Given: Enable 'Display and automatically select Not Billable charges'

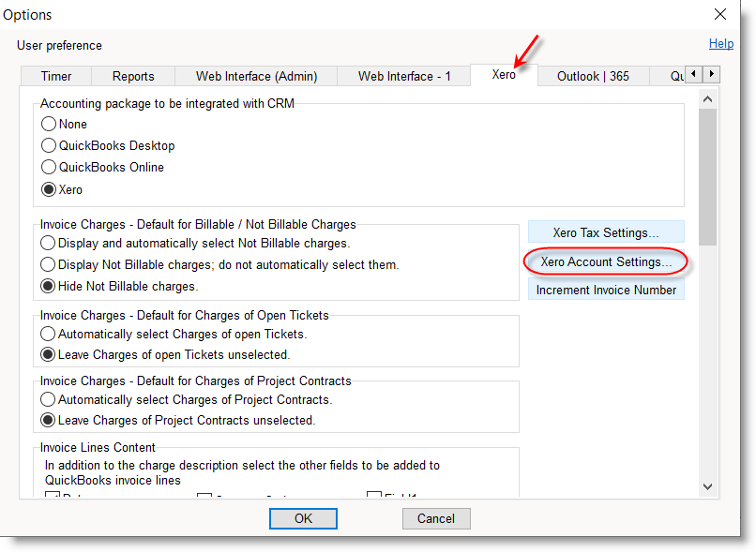Looking at the screenshot, I should 47,243.
